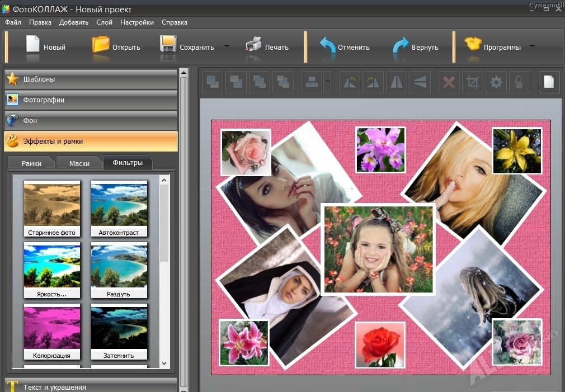Expand the Шаблоны panel
This screenshot has width=565, height=392.
(91, 79)
